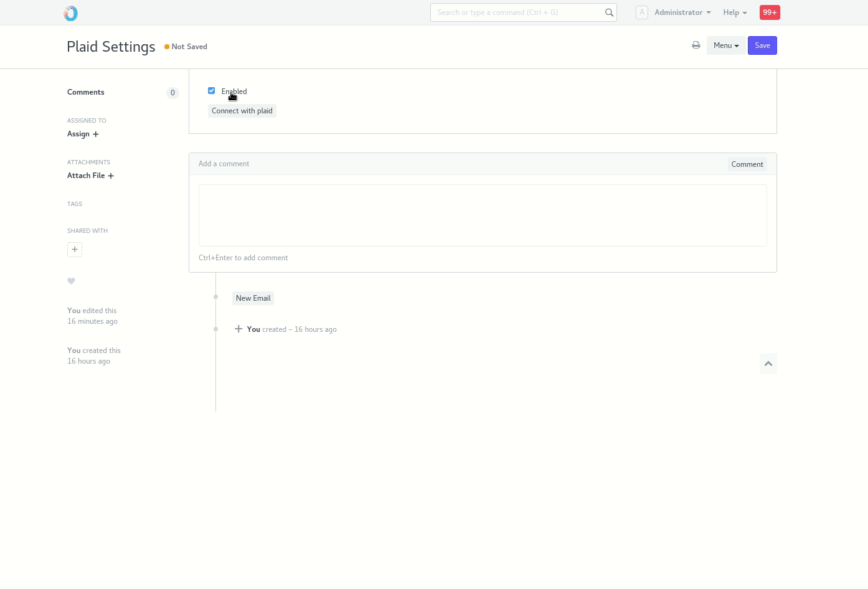
Task: Click the Administrator avatar icon
Action: [x=642, y=12]
